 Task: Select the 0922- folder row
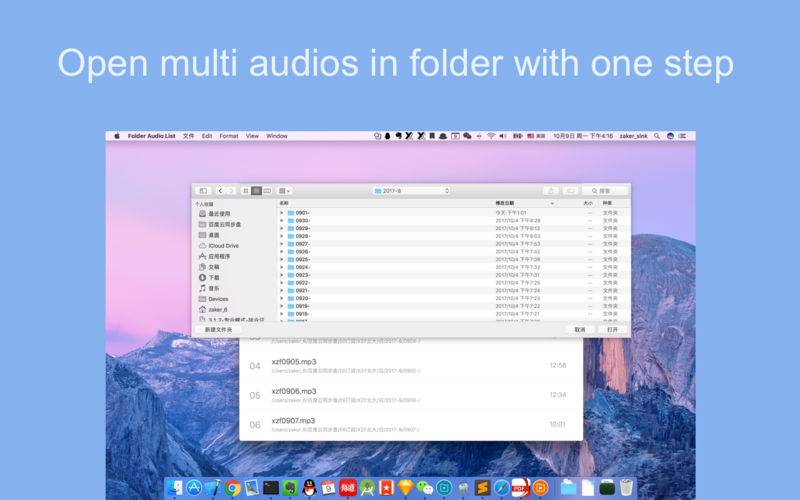coord(454,283)
